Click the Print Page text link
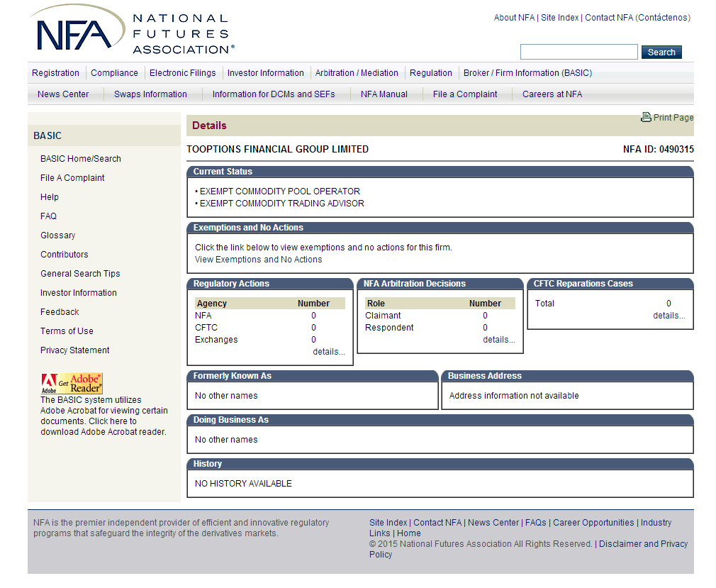716x588 pixels. click(x=673, y=118)
